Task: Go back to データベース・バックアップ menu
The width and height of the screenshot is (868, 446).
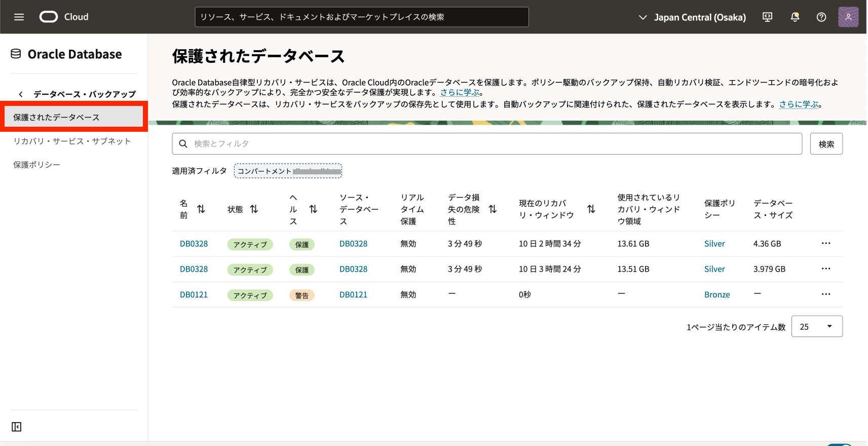Action: [x=77, y=94]
